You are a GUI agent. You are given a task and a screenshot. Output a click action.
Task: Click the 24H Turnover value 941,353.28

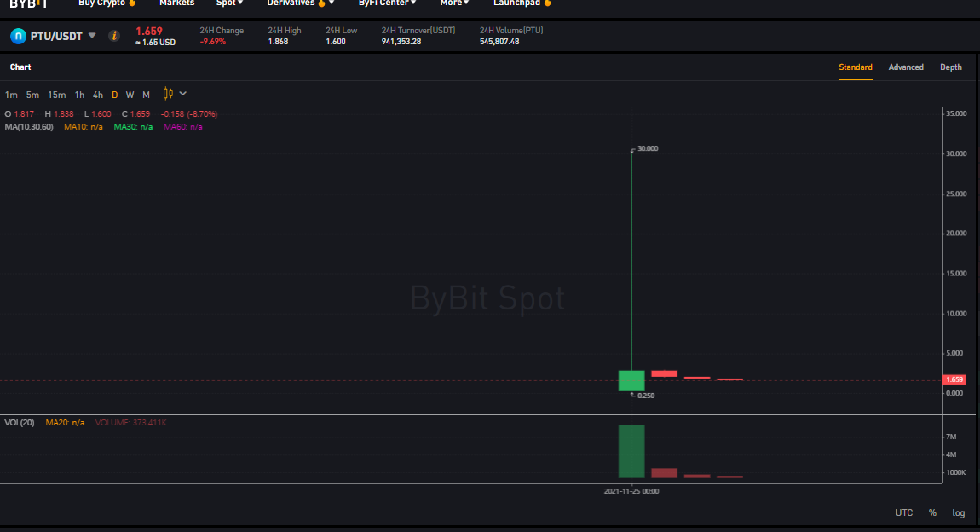pos(401,41)
